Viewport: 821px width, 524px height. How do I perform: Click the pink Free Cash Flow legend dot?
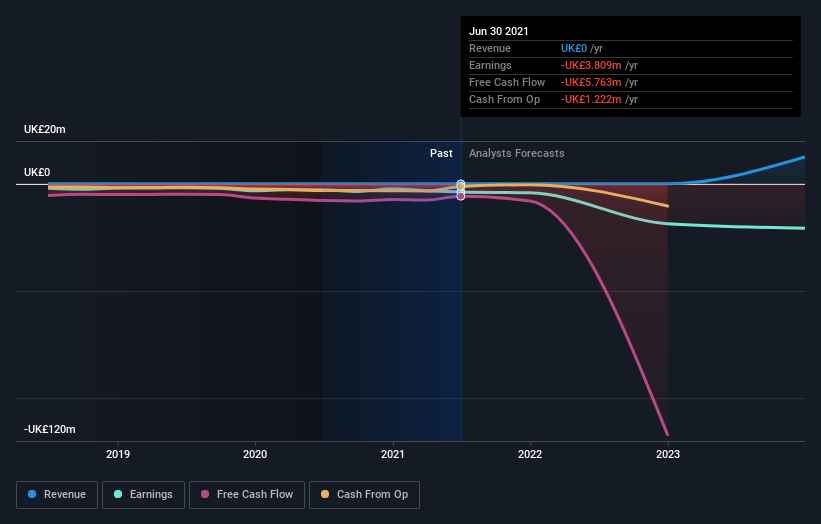[x=205, y=494]
